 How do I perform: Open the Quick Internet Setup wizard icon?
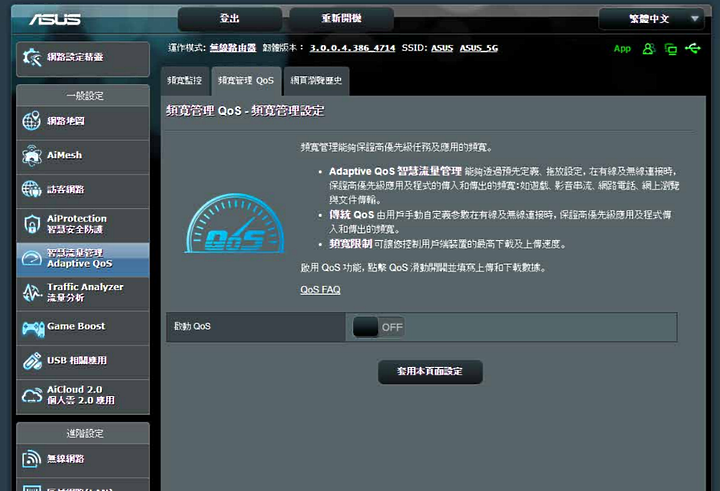tap(32, 57)
